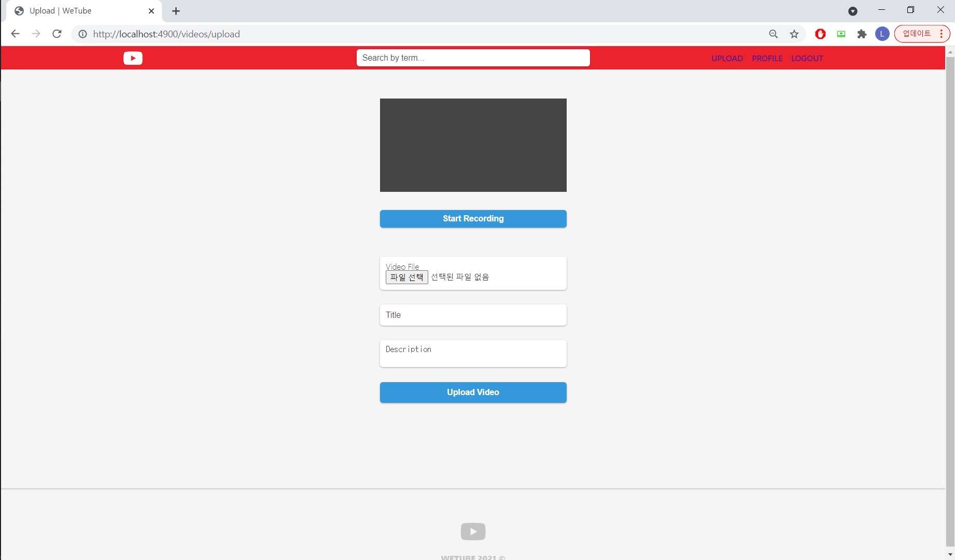Open Chrome's three-dot menu
955x560 pixels.
942,34
